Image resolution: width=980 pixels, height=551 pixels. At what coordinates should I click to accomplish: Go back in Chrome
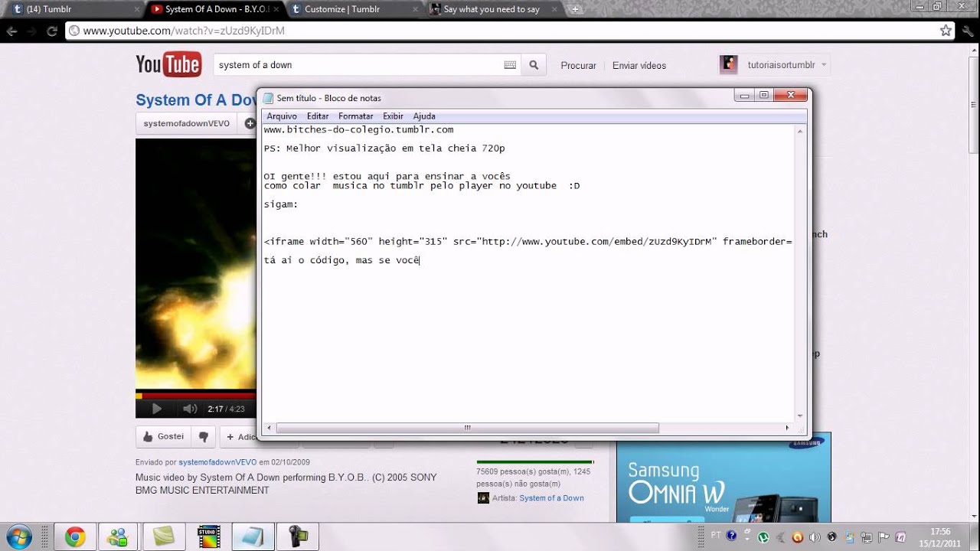pyautogui.click(x=11, y=31)
